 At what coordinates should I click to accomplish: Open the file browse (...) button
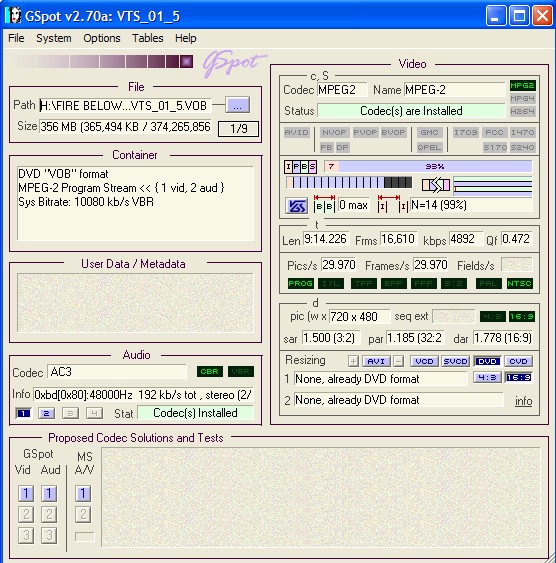[x=237, y=106]
